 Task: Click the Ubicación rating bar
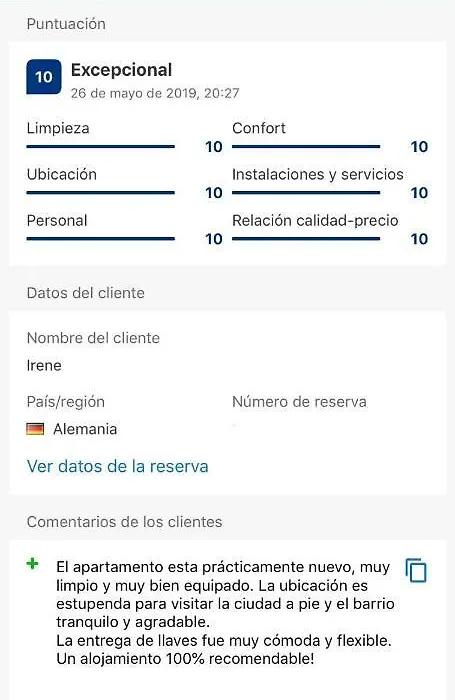pos(100,192)
